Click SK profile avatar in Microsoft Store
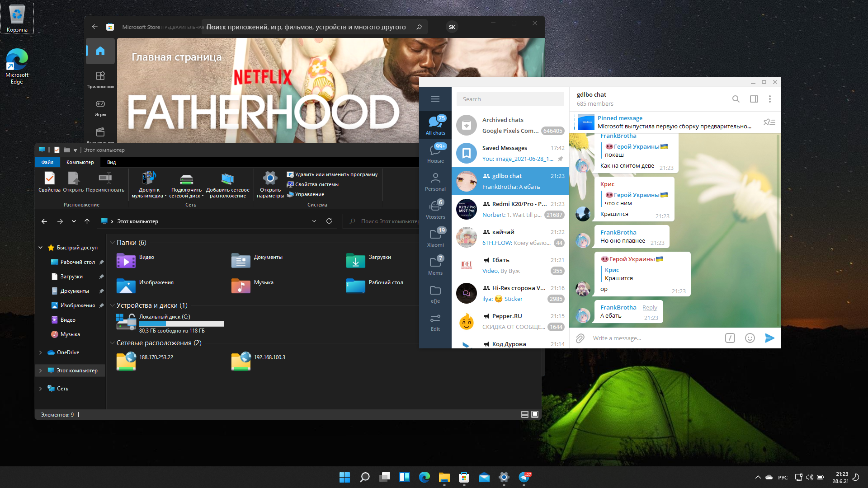This screenshot has height=488, width=868. [x=452, y=27]
